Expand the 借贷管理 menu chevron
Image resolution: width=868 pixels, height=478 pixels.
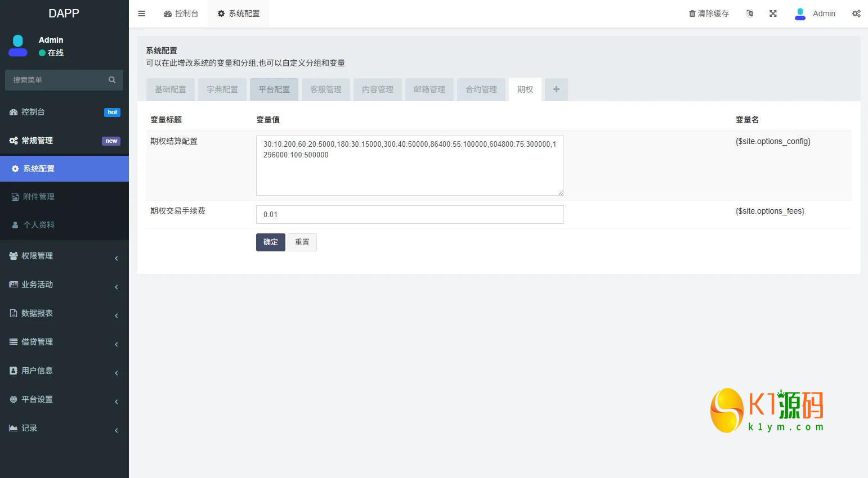pyautogui.click(x=117, y=345)
